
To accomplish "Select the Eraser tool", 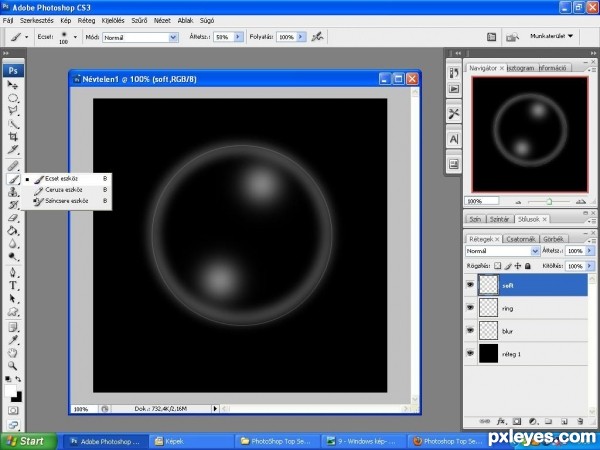I will point(13,218).
